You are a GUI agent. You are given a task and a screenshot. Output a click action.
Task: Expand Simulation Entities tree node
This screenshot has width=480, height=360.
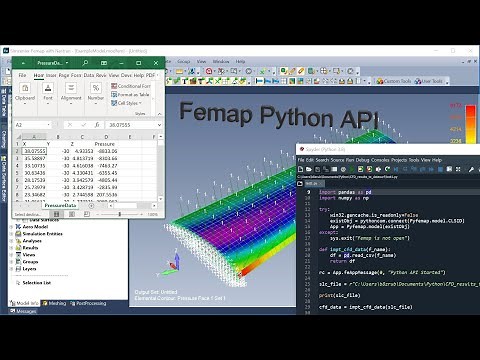(11, 234)
